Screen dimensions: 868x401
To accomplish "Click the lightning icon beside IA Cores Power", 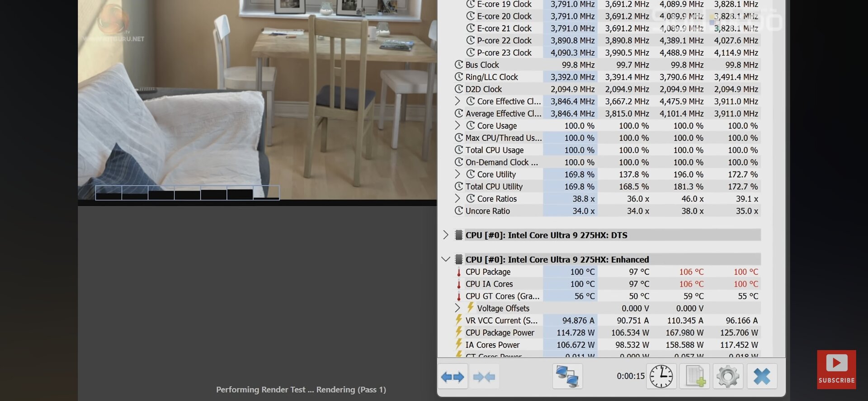I will [458, 344].
